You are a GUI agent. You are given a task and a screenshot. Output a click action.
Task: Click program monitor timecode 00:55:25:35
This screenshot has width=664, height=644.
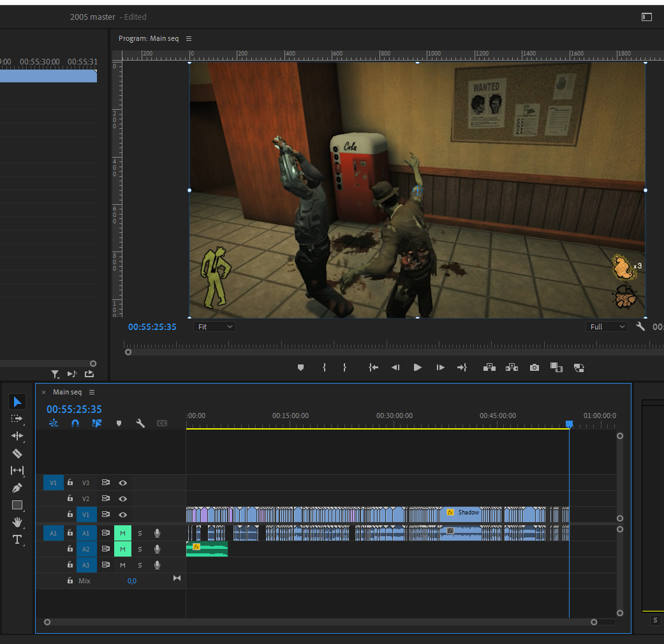[x=152, y=327]
